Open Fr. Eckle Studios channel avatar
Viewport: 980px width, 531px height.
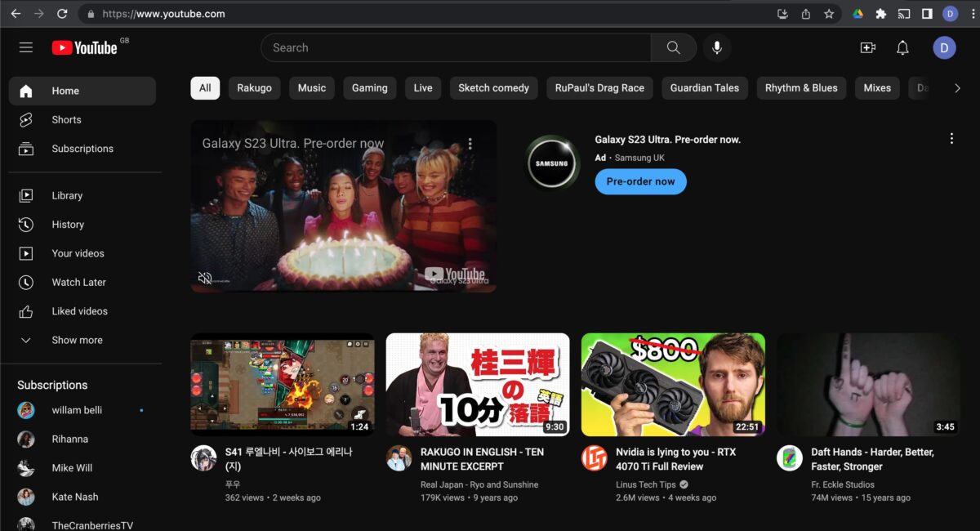point(789,457)
